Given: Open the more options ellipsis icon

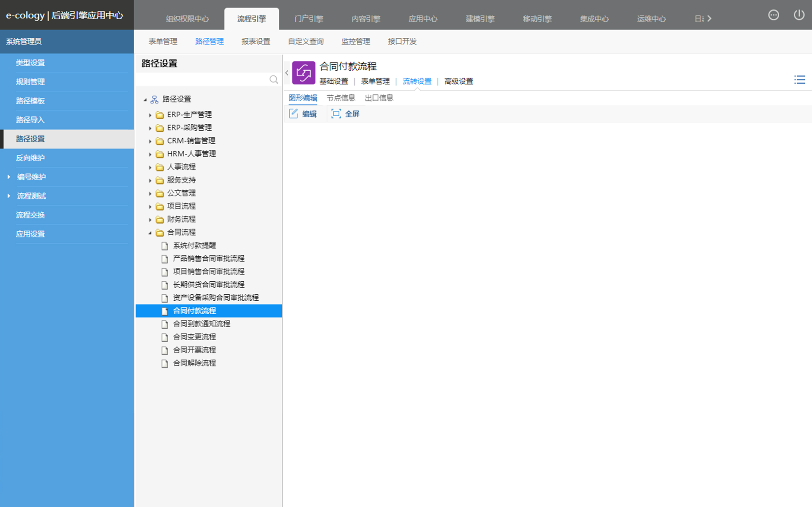Looking at the screenshot, I should click(x=773, y=15).
